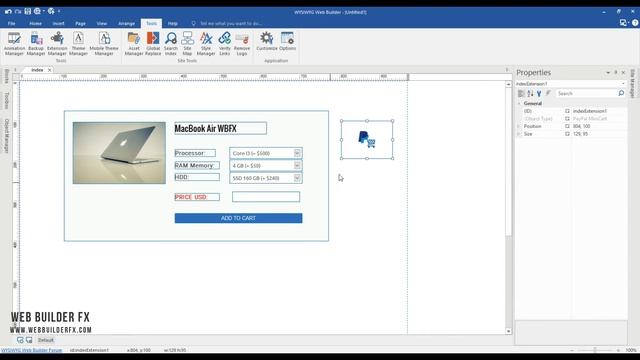The image size is (640, 360).
Task: Click the Publish globe icon in title bar
Action: 51,11
